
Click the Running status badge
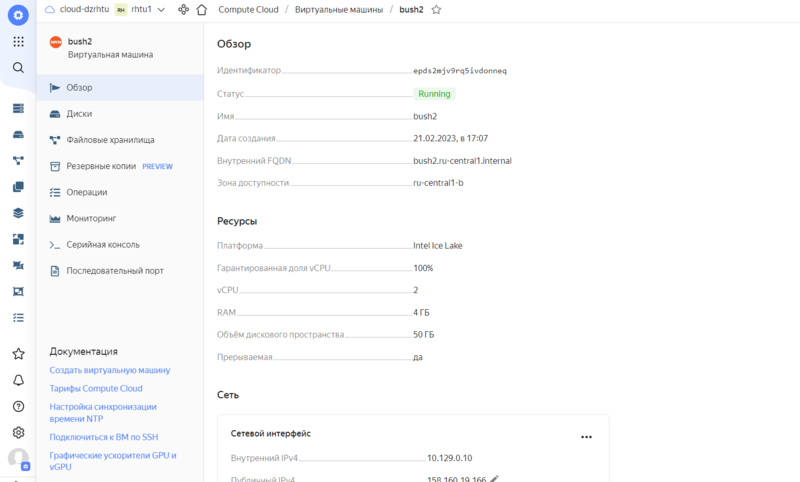[434, 94]
